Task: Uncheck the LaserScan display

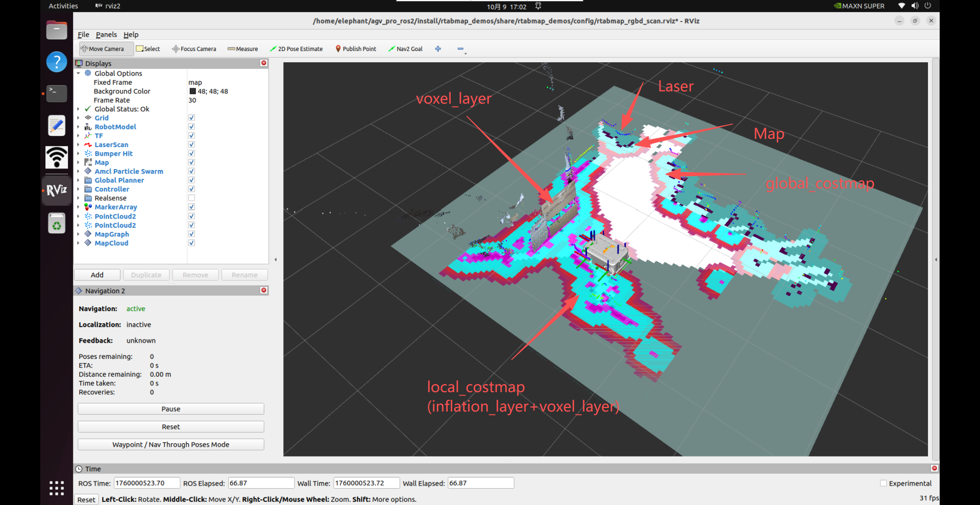Action: 191,145
